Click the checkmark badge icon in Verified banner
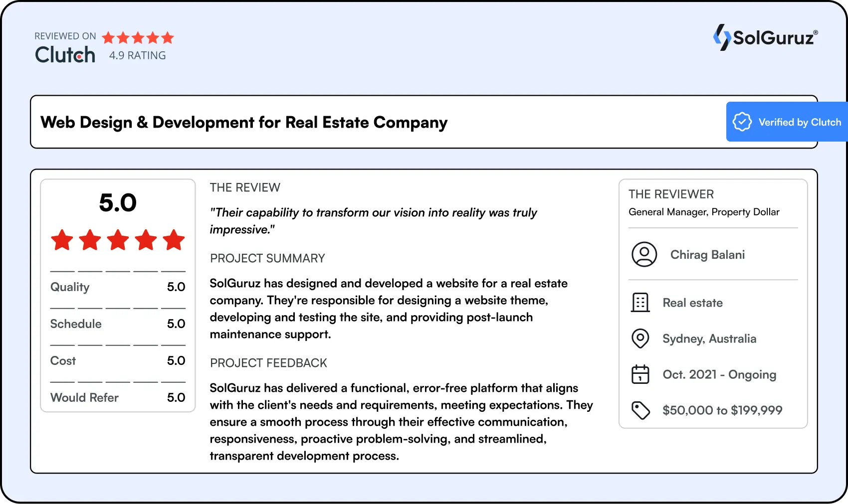The width and height of the screenshot is (848, 504). click(742, 122)
